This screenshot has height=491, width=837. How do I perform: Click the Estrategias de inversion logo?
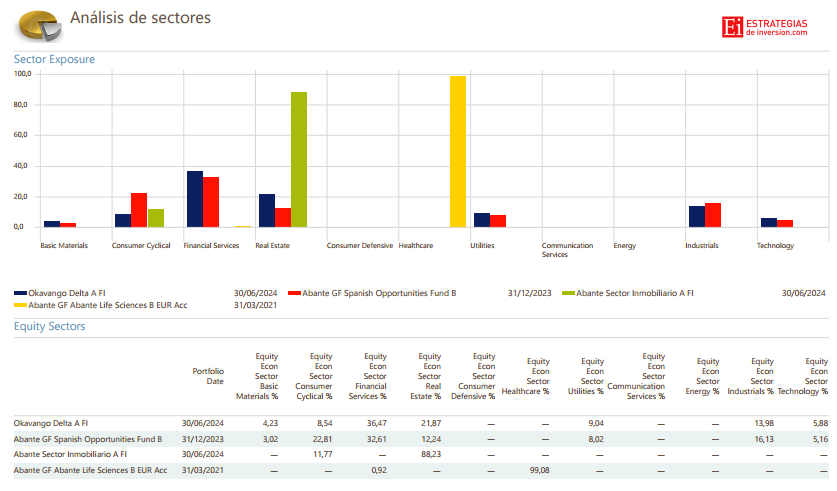(764, 27)
